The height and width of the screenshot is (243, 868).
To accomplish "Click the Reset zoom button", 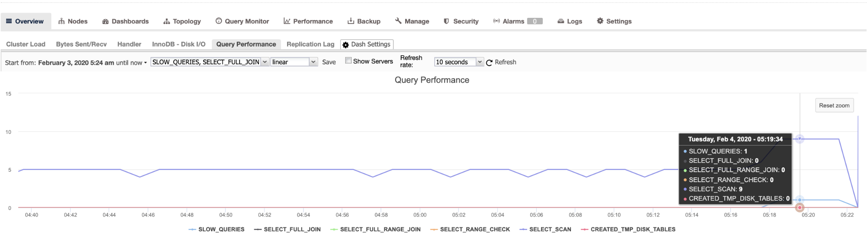I will coord(834,106).
